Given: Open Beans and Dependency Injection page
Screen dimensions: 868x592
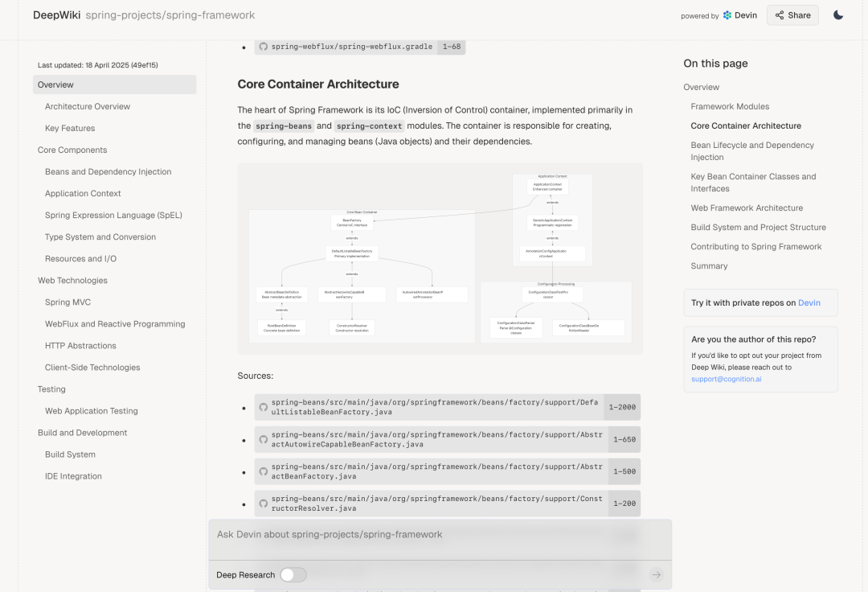Looking at the screenshot, I should (x=108, y=171).
